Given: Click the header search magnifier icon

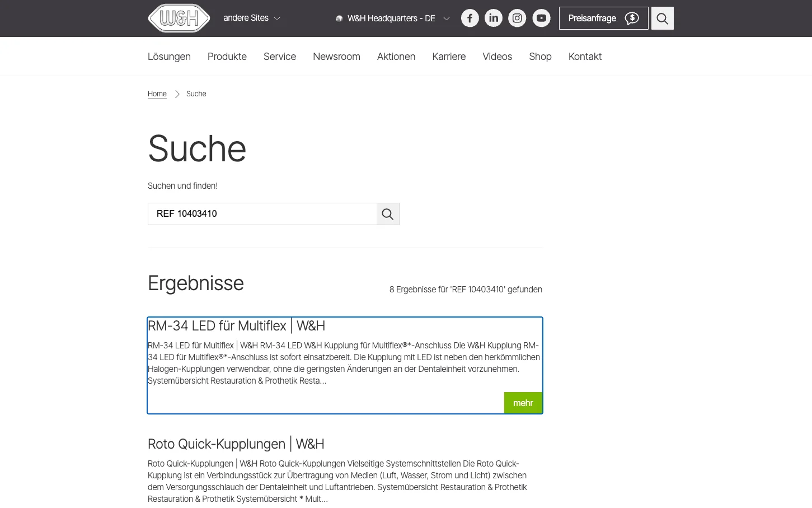Looking at the screenshot, I should click(663, 18).
